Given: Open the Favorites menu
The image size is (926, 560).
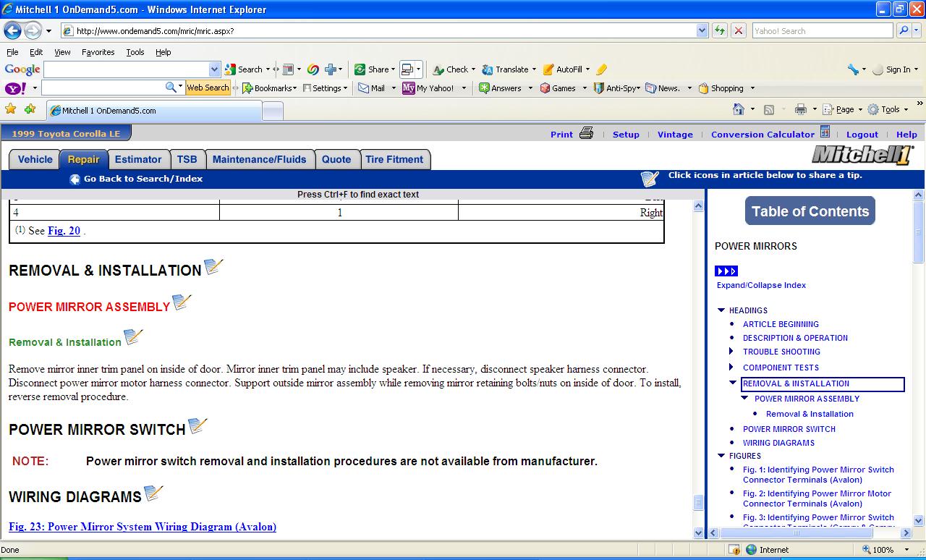Looking at the screenshot, I should [x=98, y=52].
